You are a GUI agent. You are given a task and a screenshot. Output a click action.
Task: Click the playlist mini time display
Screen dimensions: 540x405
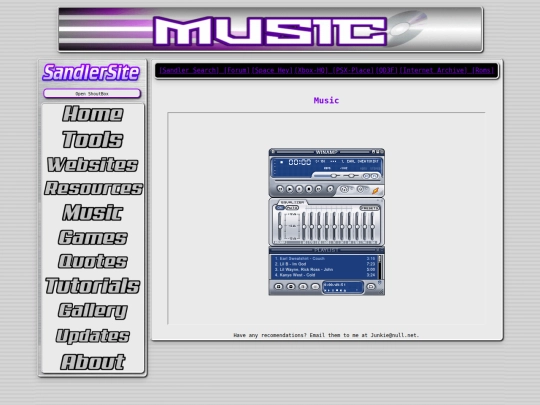(x=335, y=285)
